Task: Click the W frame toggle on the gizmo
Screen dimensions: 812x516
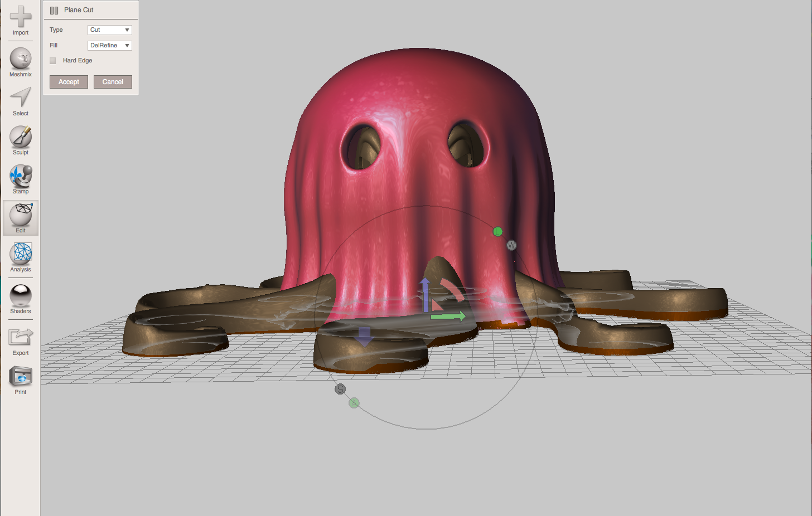Action: (x=511, y=245)
